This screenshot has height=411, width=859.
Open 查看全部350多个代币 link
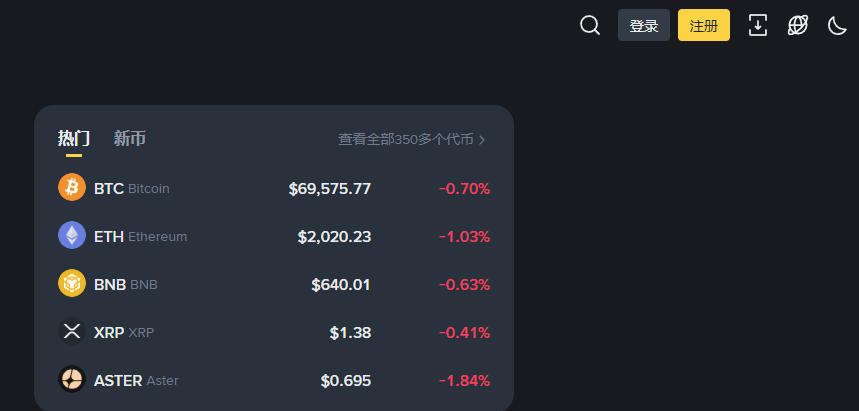(406, 140)
